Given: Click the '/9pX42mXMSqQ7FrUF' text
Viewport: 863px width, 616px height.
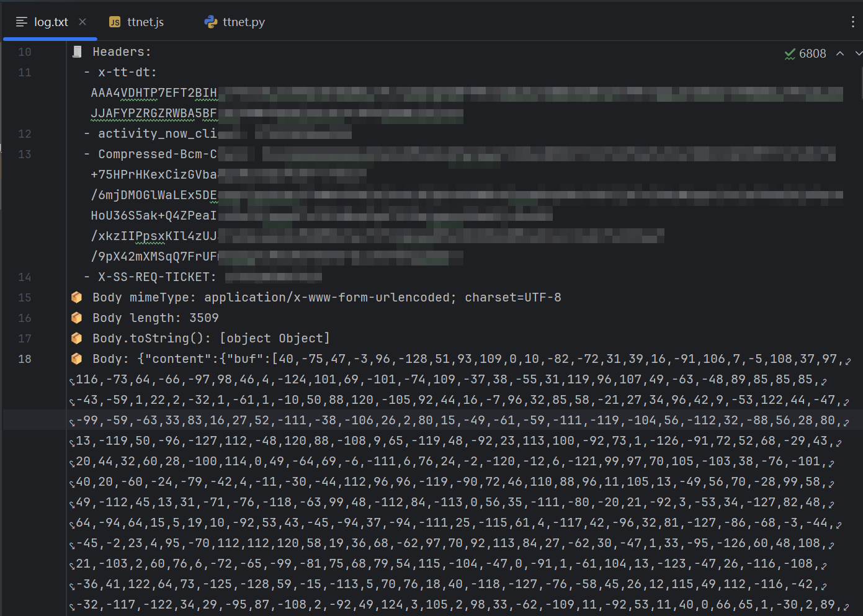Looking at the screenshot, I should tap(154, 257).
